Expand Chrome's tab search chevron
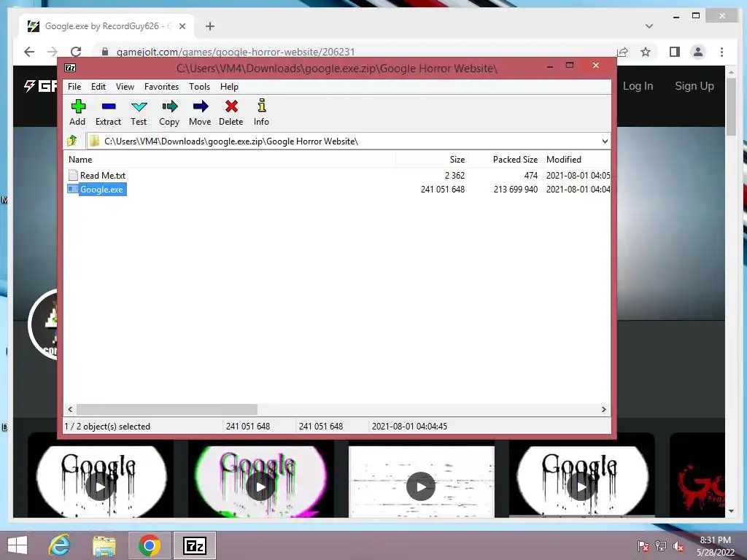The image size is (747, 560). point(649,26)
